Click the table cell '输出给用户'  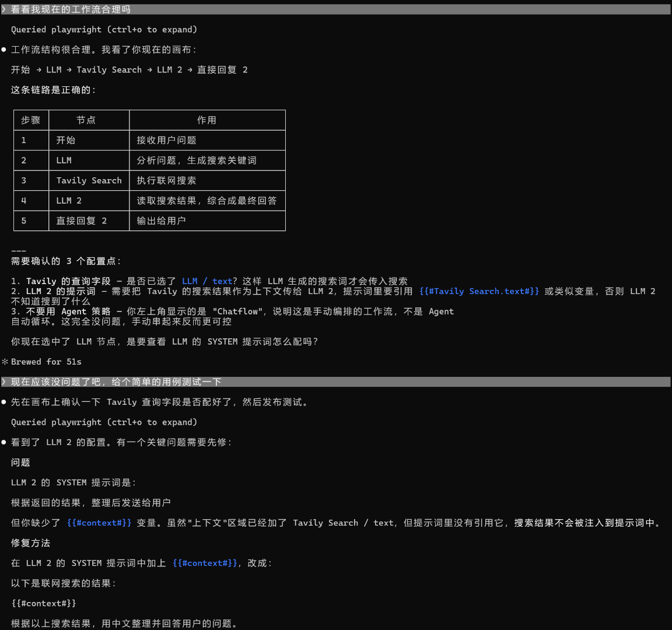(x=161, y=220)
